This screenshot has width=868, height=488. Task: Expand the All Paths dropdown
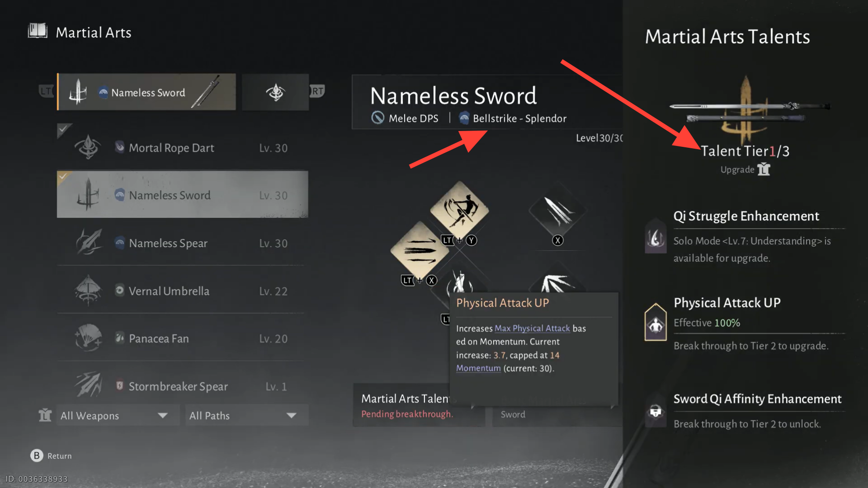247,415
